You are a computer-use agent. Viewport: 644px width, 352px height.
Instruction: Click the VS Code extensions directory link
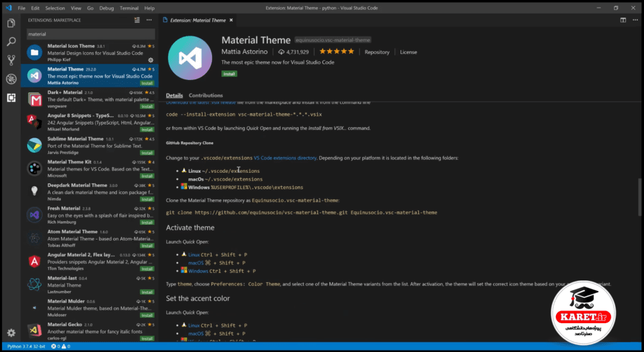(x=285, y=158)
